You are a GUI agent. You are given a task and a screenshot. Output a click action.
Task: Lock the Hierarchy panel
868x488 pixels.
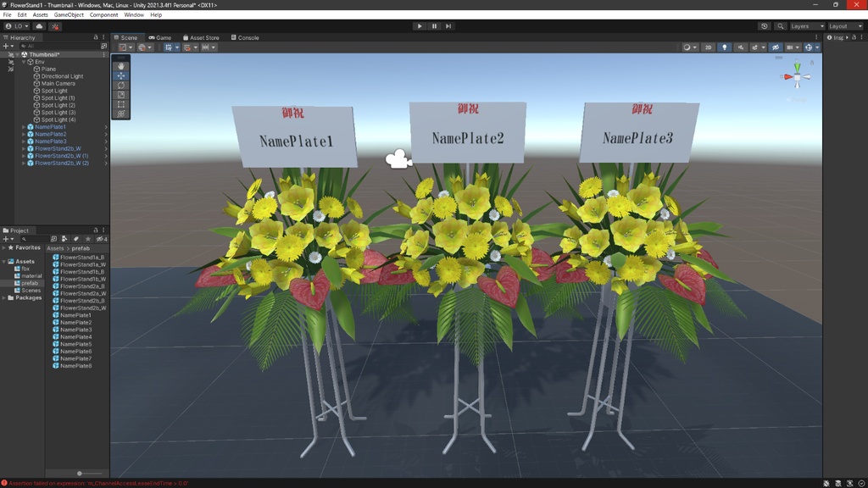95,37
